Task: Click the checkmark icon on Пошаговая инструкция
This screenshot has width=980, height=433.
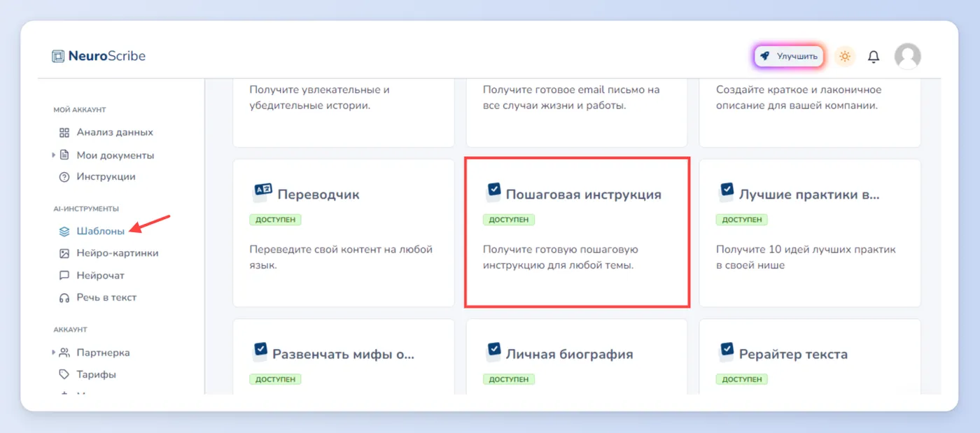Action: pyautogui.click(x=494, y=192)
